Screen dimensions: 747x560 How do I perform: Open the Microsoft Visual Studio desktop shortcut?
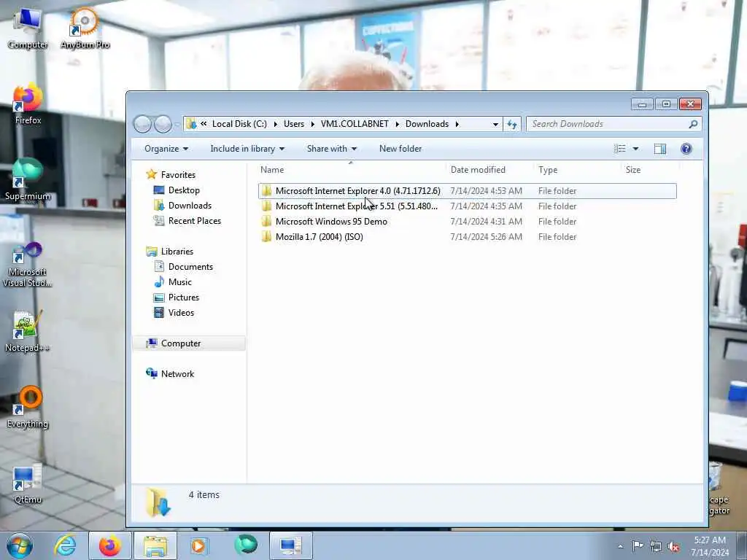[28, 264]
